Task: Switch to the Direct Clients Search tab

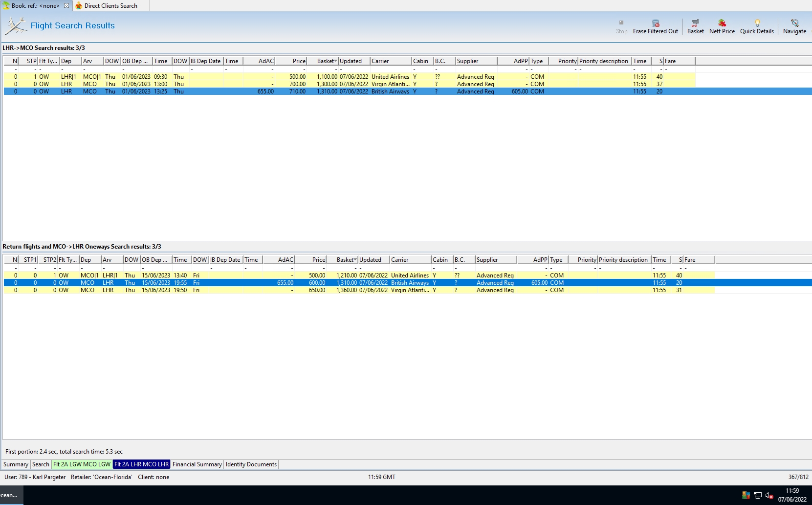Action: (x=111, y=6)
